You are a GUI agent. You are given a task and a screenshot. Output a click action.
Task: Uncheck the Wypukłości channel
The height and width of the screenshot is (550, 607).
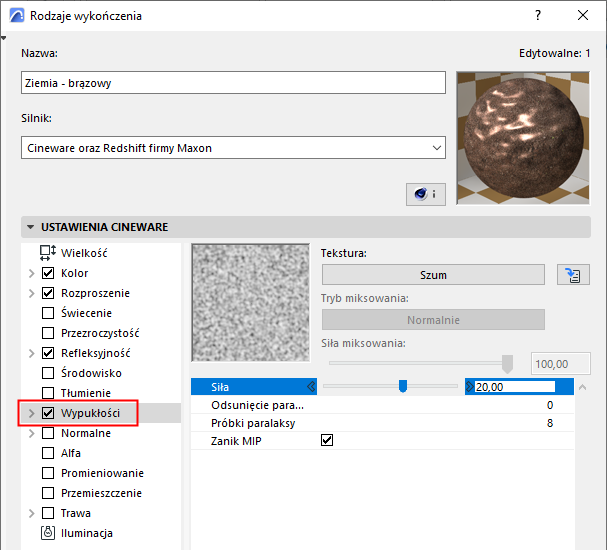pyautogui.click(x=48, y=413)
